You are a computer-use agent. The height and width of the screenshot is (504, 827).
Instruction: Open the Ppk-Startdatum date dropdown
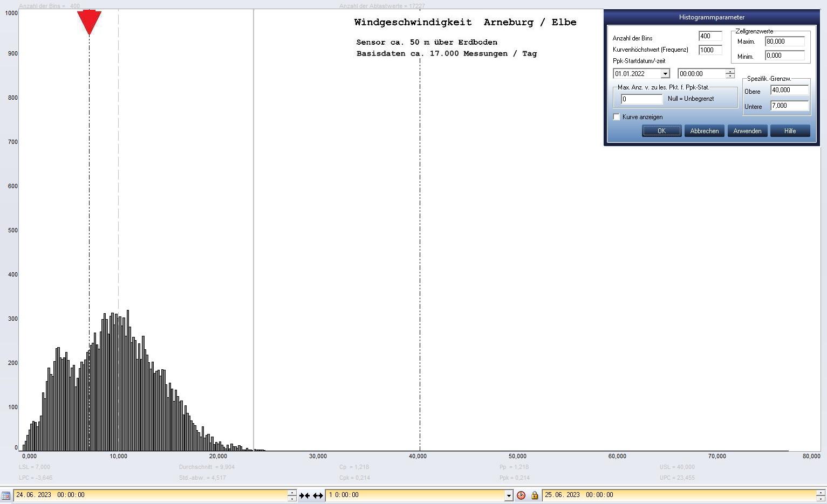tap(665, 74)
